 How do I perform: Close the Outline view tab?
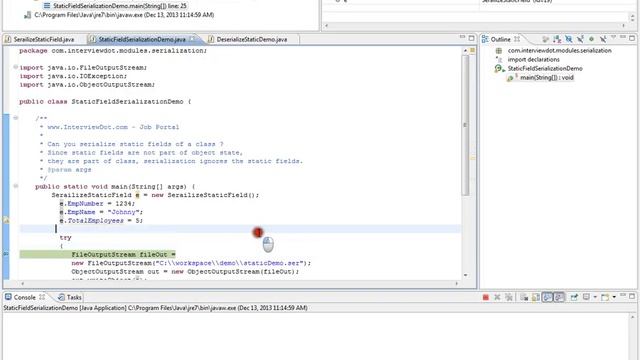(517, 39)
